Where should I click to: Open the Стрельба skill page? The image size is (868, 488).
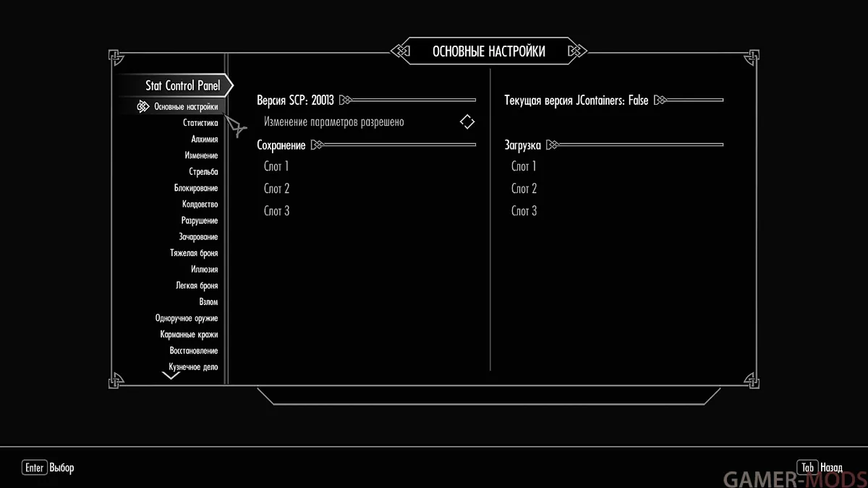coord(203,172)
